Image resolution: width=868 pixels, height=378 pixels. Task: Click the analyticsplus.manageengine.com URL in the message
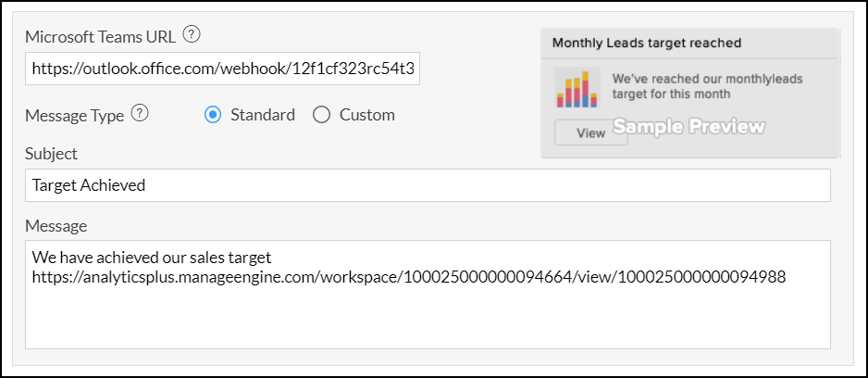409,276
